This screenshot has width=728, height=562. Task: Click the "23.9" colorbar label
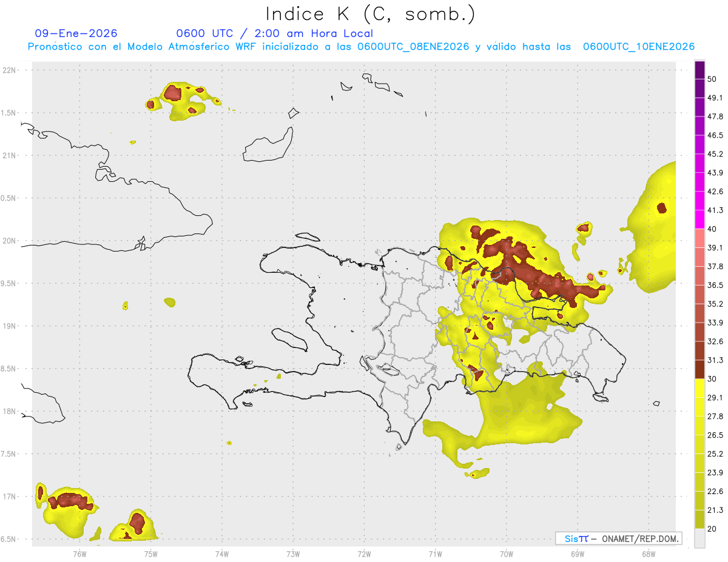[715, 472]
